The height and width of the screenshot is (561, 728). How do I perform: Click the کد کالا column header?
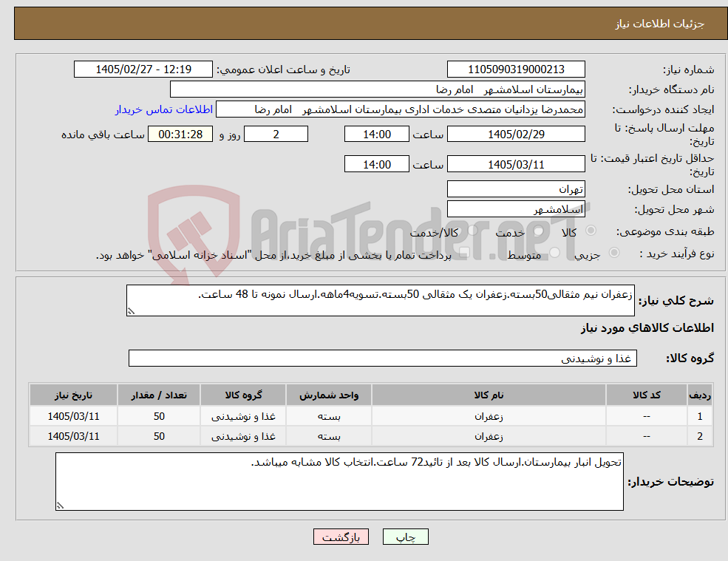pyautogui.click(x=646, y=395)
